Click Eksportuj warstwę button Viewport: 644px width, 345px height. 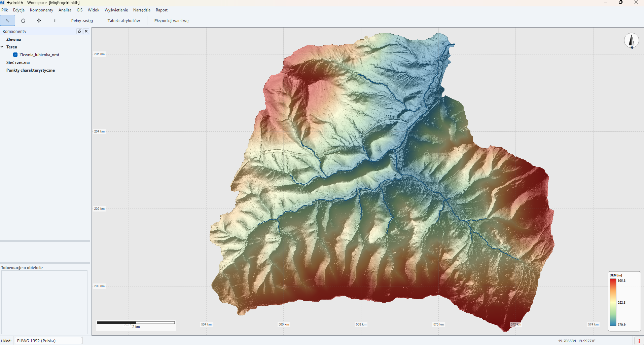[x=171, y=21]
